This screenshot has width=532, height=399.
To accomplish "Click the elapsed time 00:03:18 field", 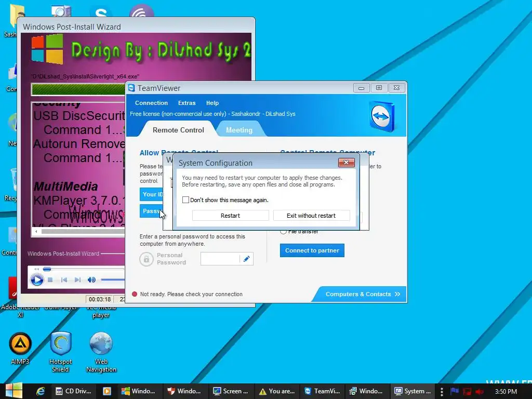I will (100, 299).
